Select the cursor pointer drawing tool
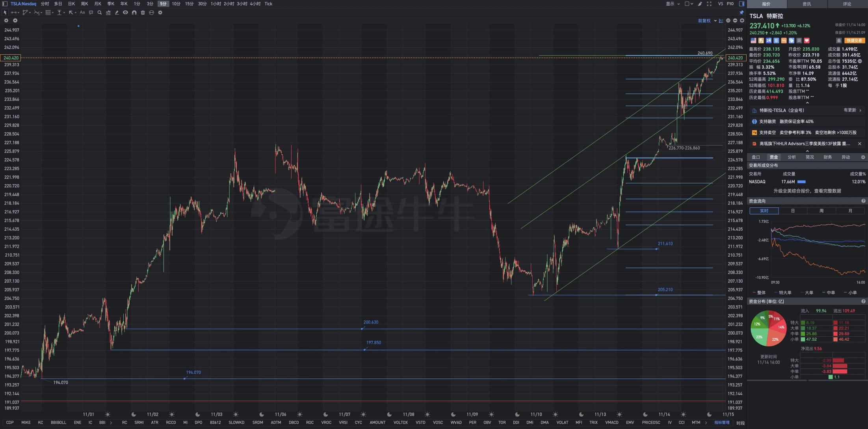 coord(5,13)
